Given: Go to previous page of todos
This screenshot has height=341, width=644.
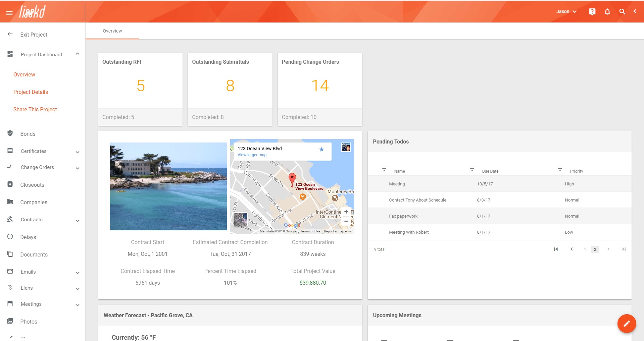Looking at the screenshot, I should [572, 249].
